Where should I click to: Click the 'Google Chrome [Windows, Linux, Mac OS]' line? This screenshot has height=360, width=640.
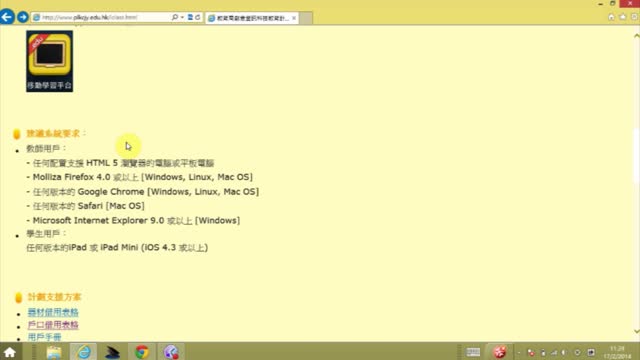[143, 191]
